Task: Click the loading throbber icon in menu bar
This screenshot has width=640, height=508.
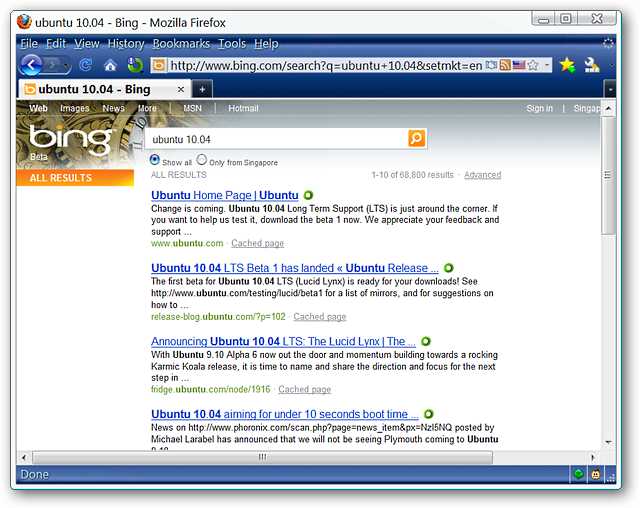Action: (x=608, y=43)
